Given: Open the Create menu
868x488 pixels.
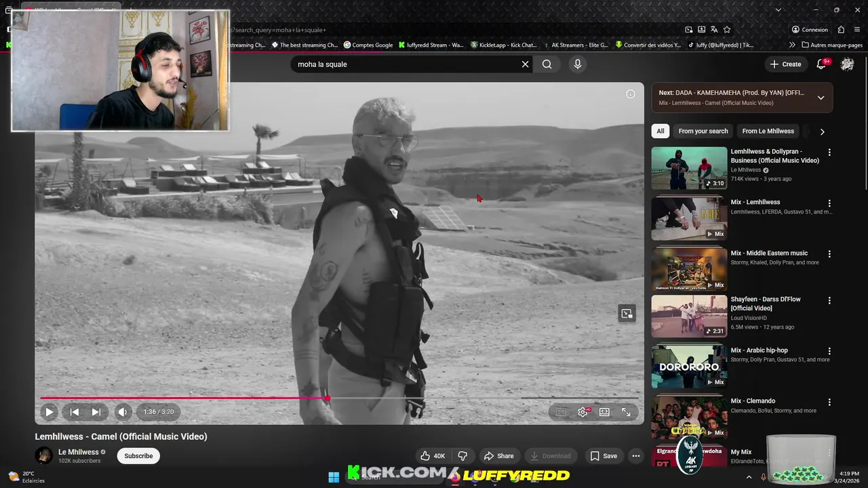Looking at the screenshot, I should point(786,64).
